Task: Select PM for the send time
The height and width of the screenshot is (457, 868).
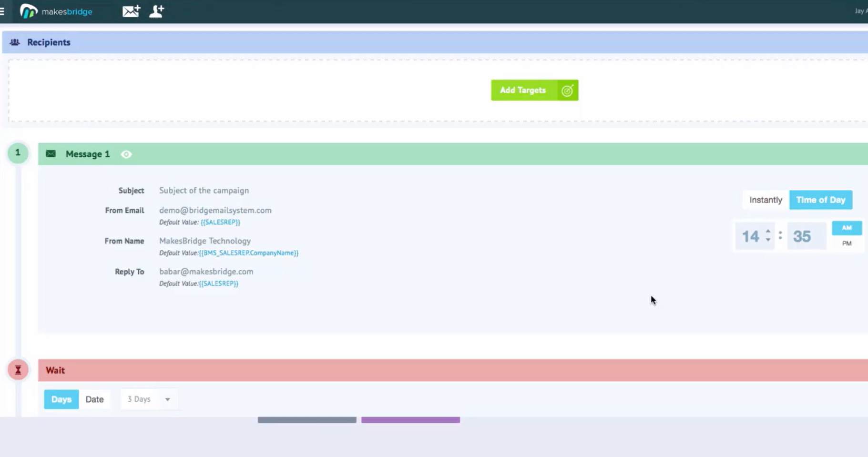Action: [846, 243]
